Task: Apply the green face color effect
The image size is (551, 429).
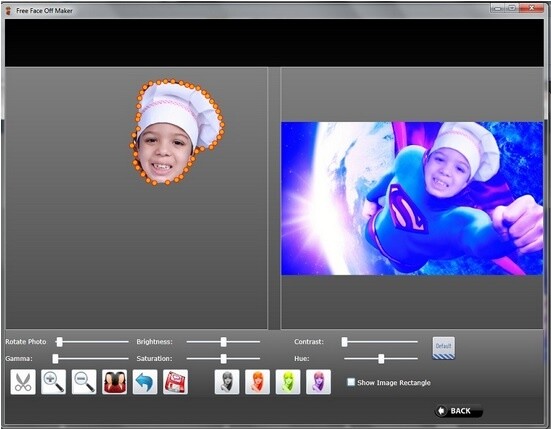Action: (288, 382)
